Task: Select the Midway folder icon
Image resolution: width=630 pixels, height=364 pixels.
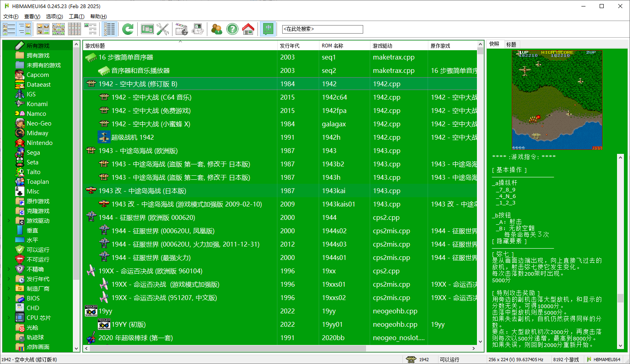Action: tap(20, 133)
